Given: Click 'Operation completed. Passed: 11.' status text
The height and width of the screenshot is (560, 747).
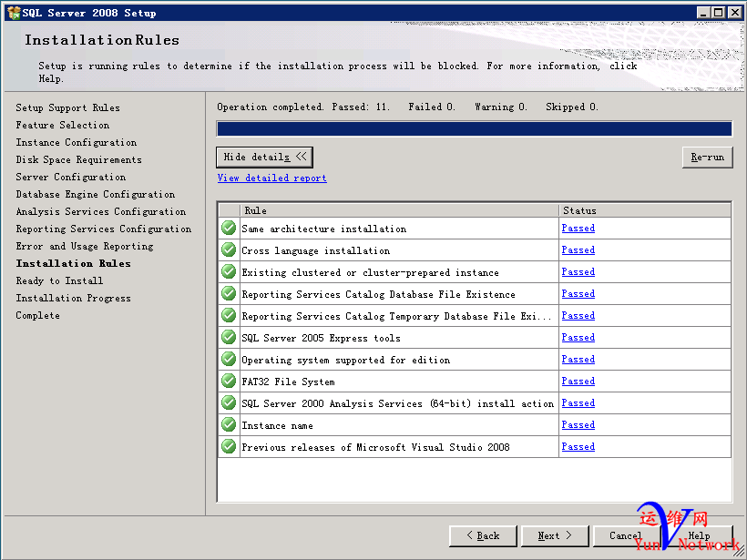Looking at the screenshot, I should point(303,107).
